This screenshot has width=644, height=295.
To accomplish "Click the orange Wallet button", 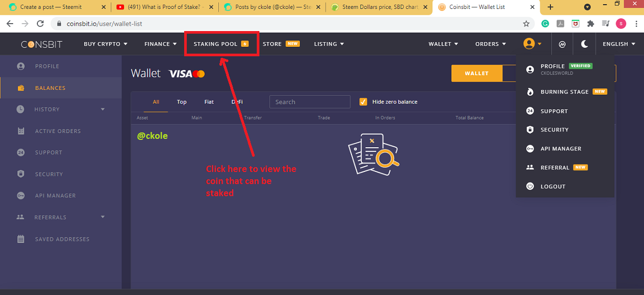I will 477,74.
